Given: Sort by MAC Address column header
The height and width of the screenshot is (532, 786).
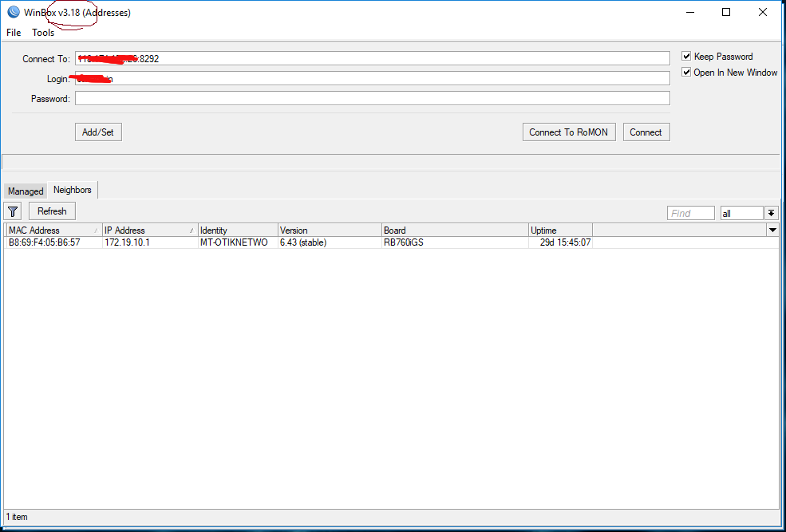Looking at the screenshot, I should pyautogui.click(x=53, y=230).
